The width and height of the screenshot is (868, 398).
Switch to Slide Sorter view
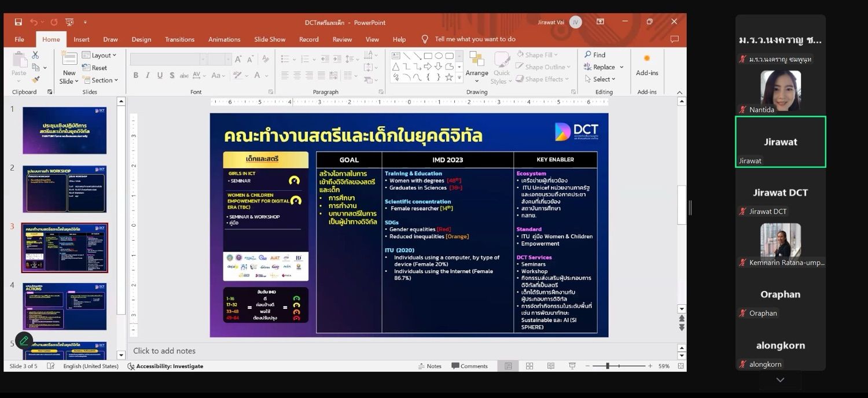click(529, 366)
